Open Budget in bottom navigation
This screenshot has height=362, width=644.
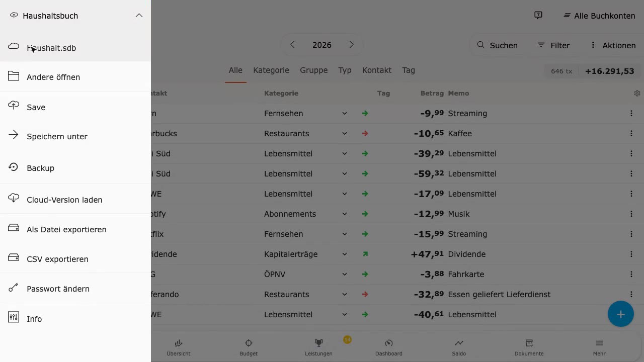point(249,347)
